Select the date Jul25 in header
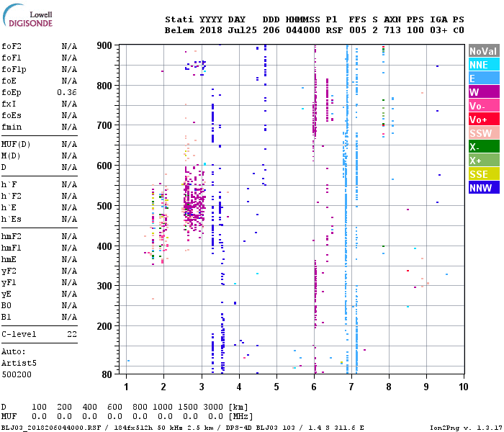The height and width of the screenshot is (432, 504). pos(243,30)
